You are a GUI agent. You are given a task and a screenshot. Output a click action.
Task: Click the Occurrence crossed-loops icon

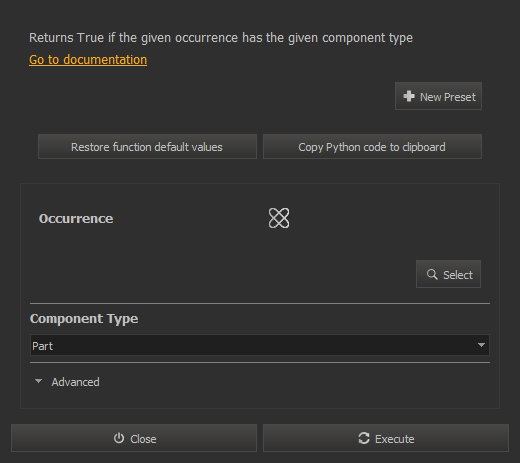coord(279,218)
